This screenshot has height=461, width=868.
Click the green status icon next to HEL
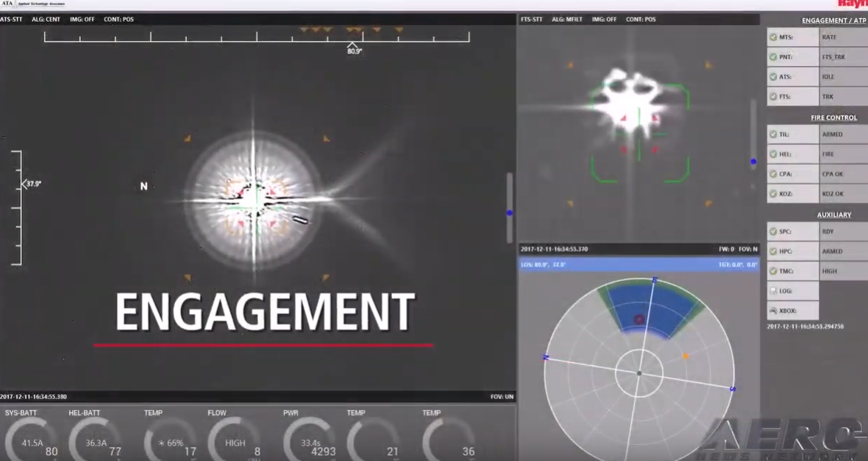click(x=773, y=154)
